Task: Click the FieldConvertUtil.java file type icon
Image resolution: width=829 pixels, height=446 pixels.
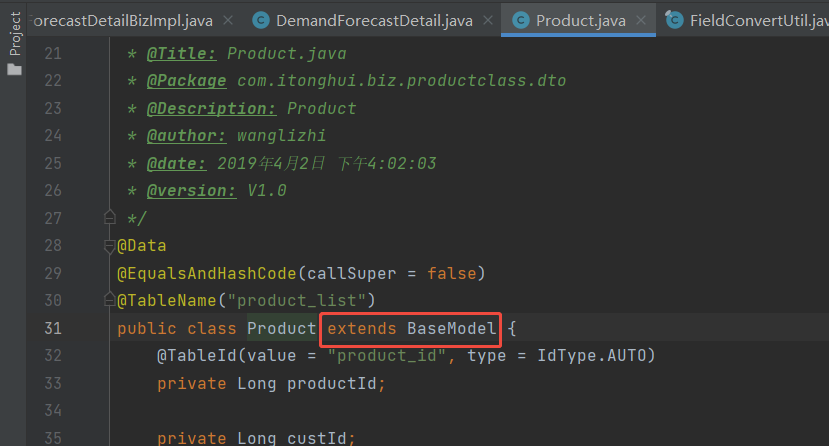Action: coord(674,20)
